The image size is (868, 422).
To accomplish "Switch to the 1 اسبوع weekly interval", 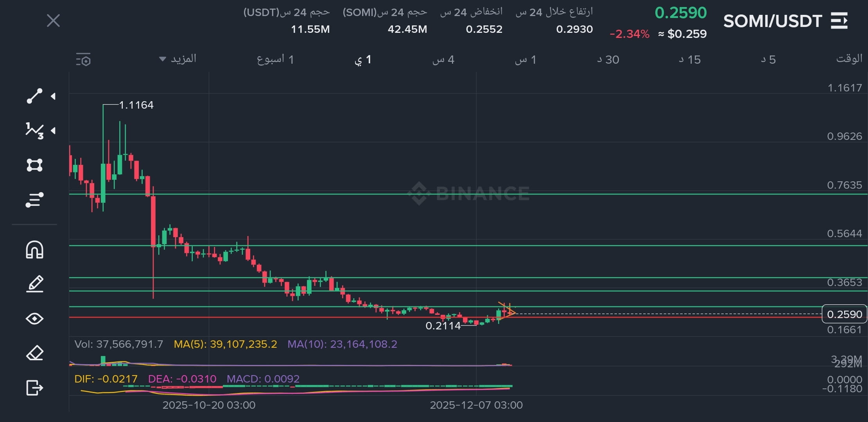I will pyautogui.click(x=275, y=59).
